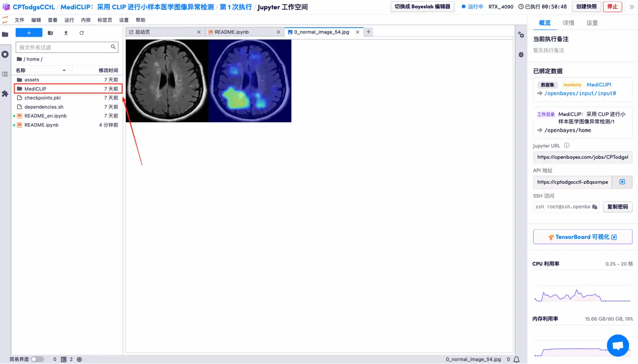Click the 第 1 次执行 breadcrumb link
Screen dimensions: 638x364
236,7
